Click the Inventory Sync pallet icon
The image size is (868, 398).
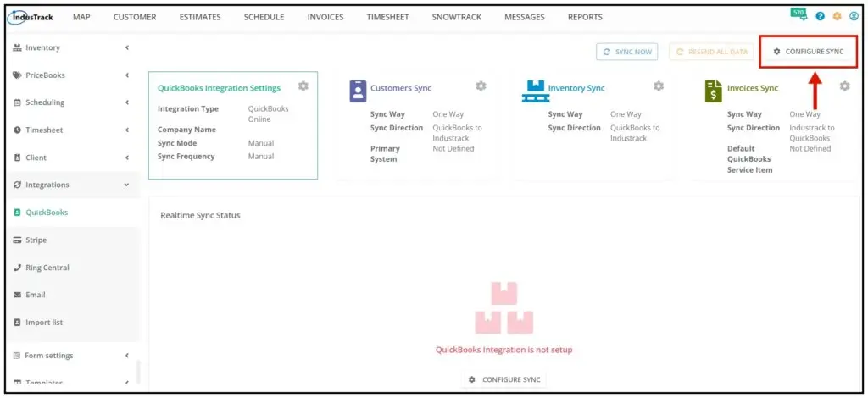534,91
